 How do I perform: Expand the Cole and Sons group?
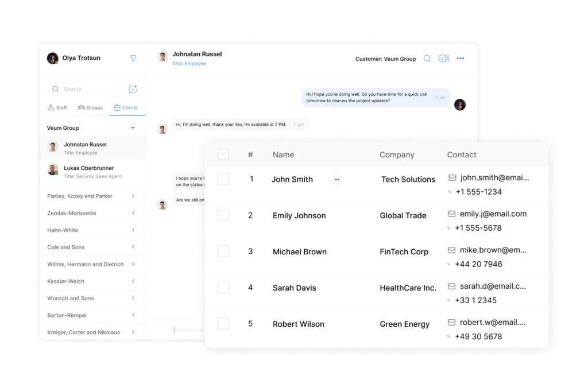pyautogui.click(x=133, y=247)
